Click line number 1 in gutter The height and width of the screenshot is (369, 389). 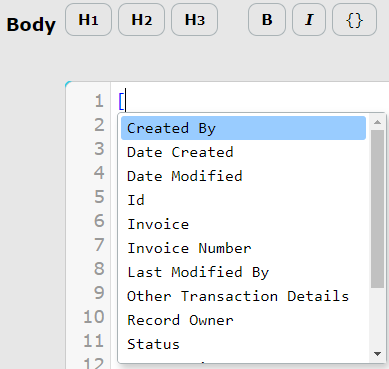coord(99,101)
